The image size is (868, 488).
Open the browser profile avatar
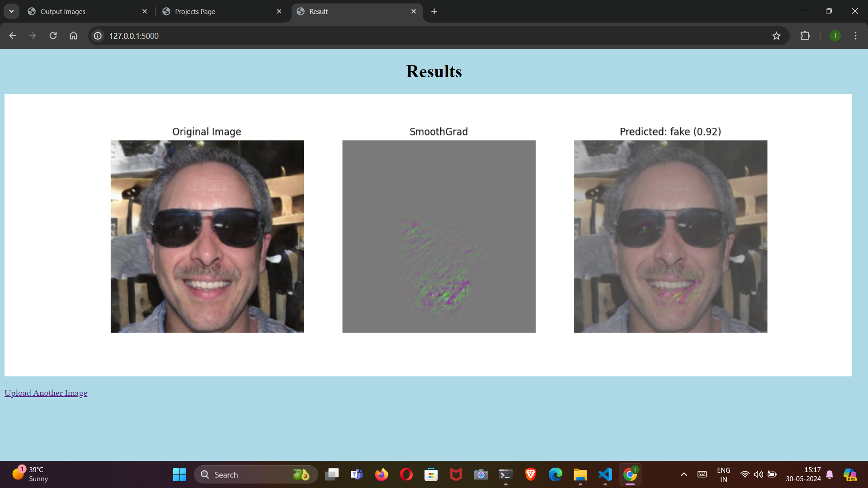coord(835,36)
